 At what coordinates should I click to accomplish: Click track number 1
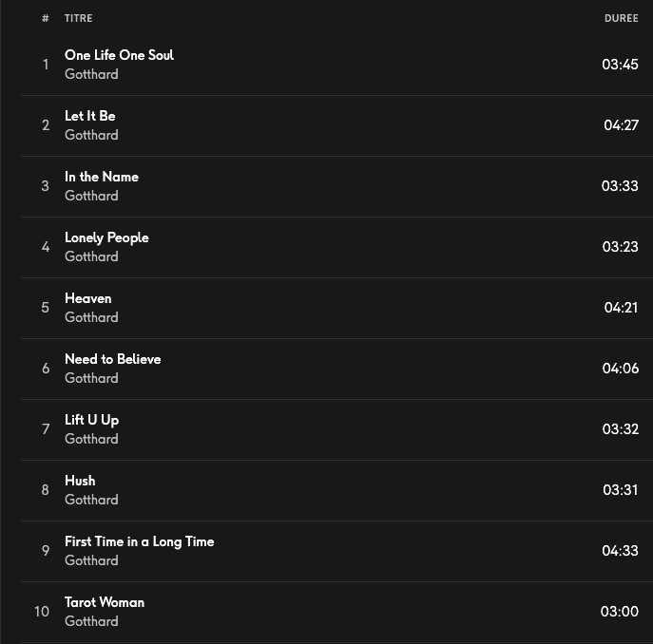[45, 65]
